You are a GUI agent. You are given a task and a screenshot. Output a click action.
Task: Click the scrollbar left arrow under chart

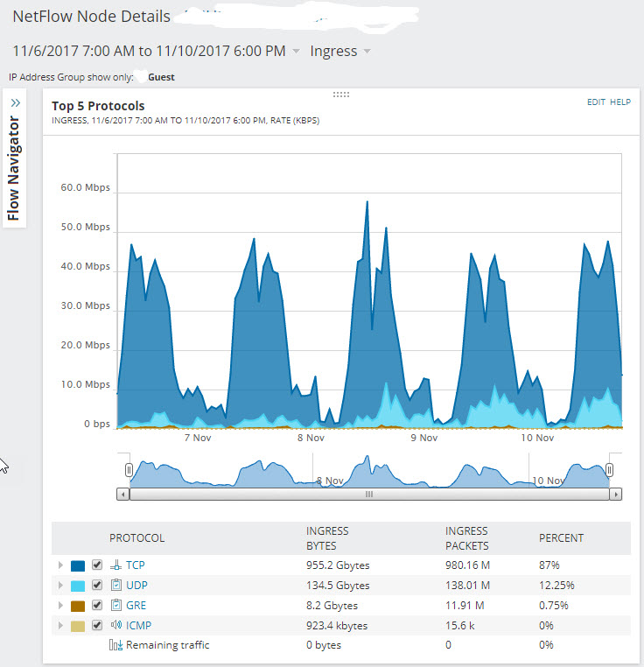point(123,495)
